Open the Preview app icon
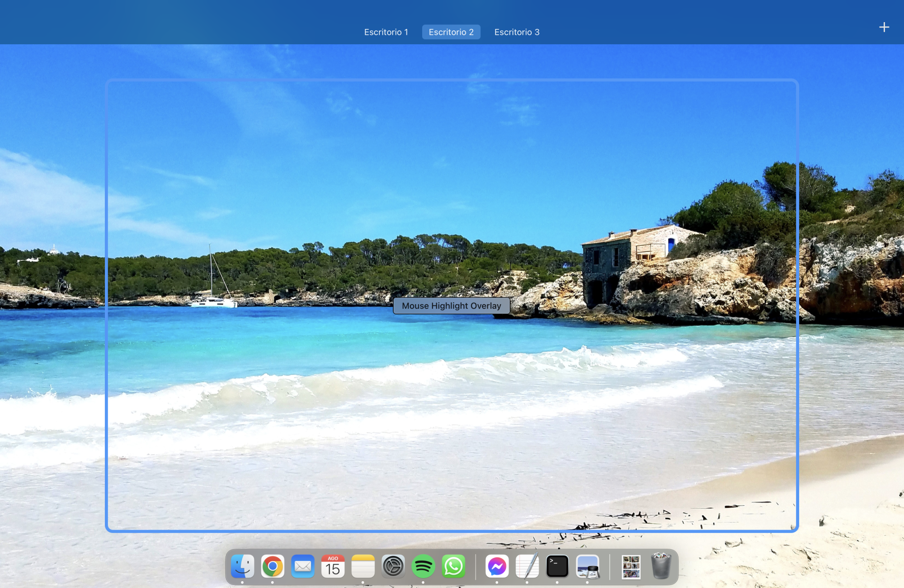904x588 pixels. [x=588, y=566]
